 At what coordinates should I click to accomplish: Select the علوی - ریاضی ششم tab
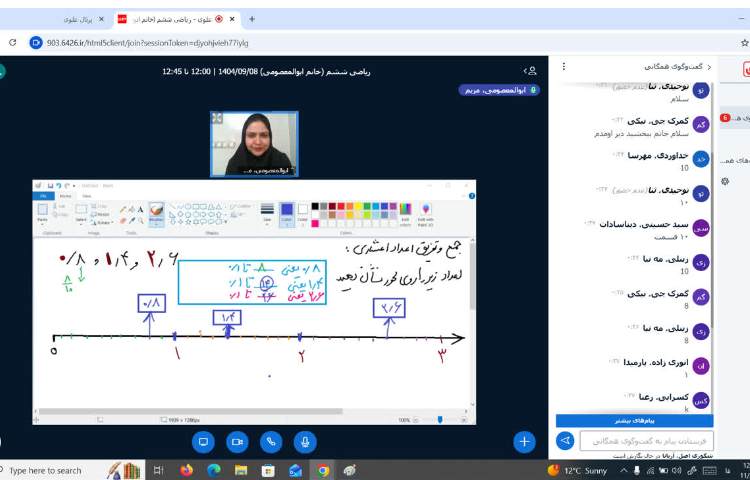coord(177,19)
